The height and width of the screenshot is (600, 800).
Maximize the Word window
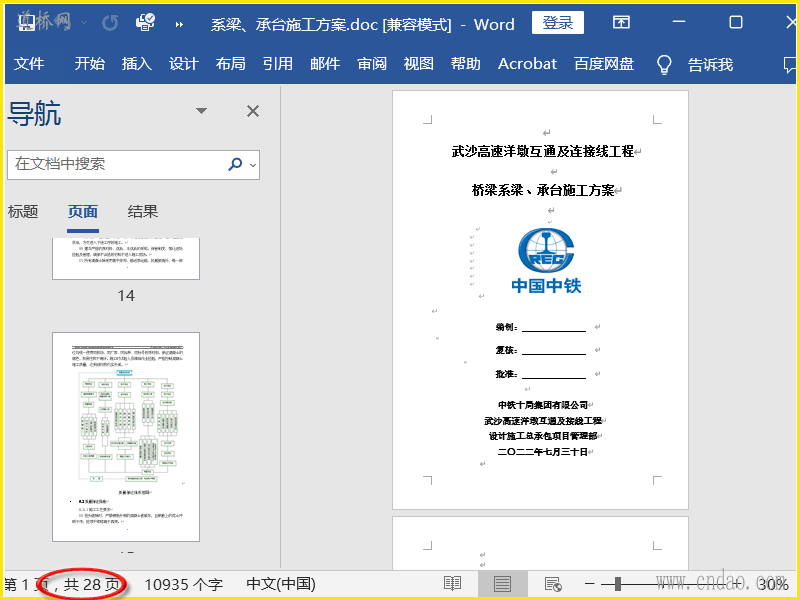pyautogui.click(x=736, y=22)
